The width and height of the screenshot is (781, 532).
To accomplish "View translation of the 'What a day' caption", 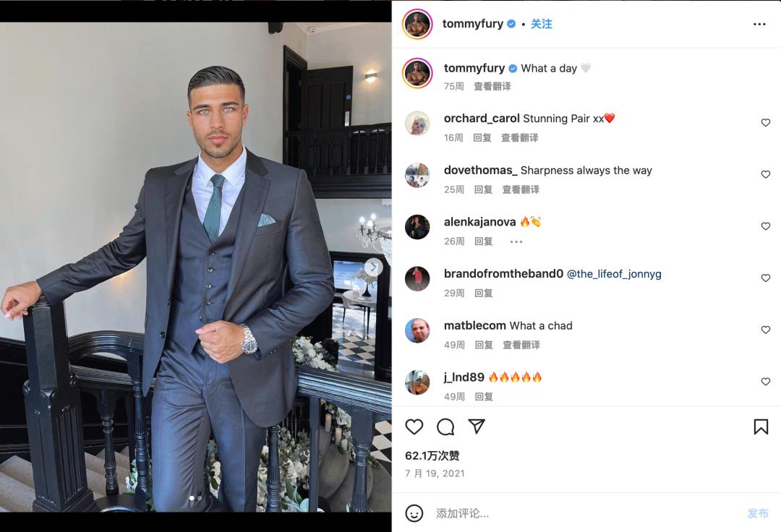I will click(x=492, y=86).
